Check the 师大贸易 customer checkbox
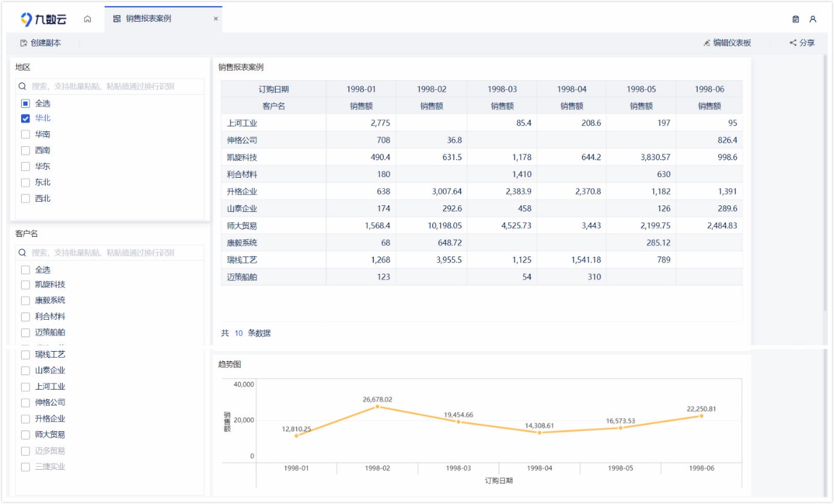The height and width of the screenshot is (504, 834). (x=25, y=435)
